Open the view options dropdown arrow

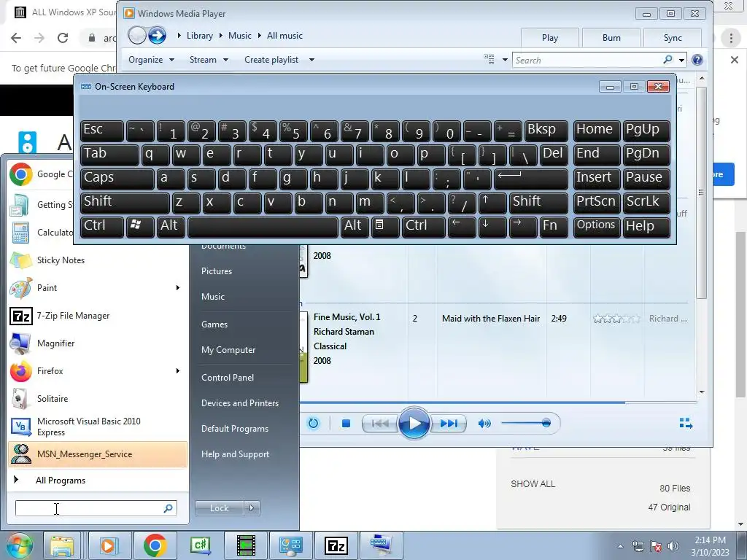tap(505, 60)
